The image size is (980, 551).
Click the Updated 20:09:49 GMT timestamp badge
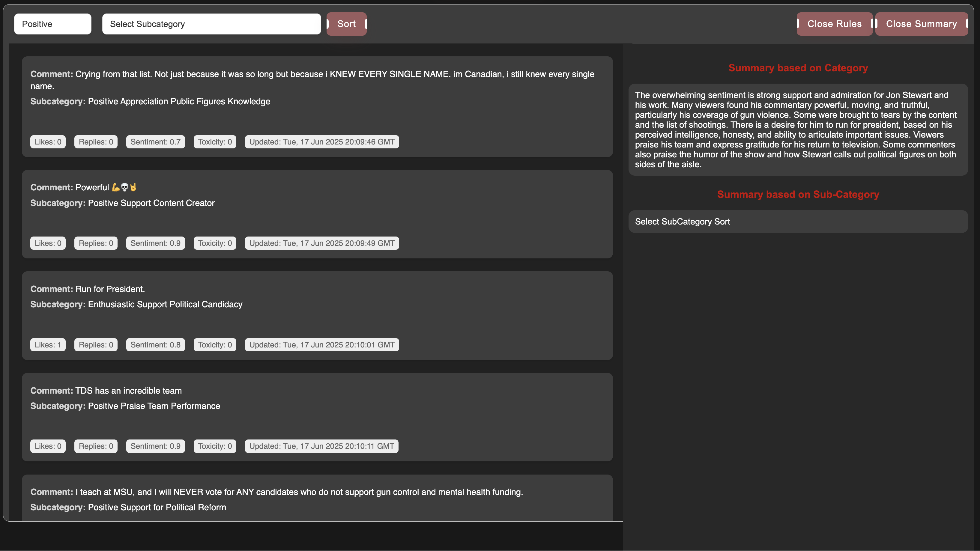pos(321,243)
